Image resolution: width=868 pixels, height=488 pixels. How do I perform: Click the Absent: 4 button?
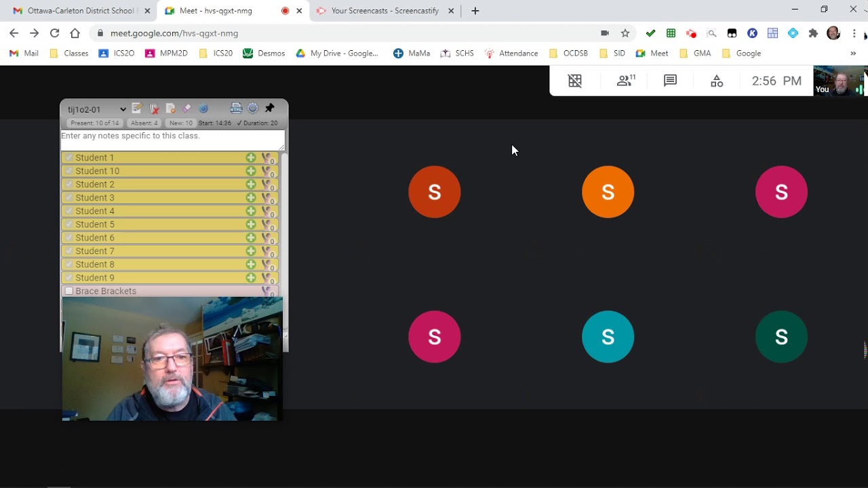[144, 123]
